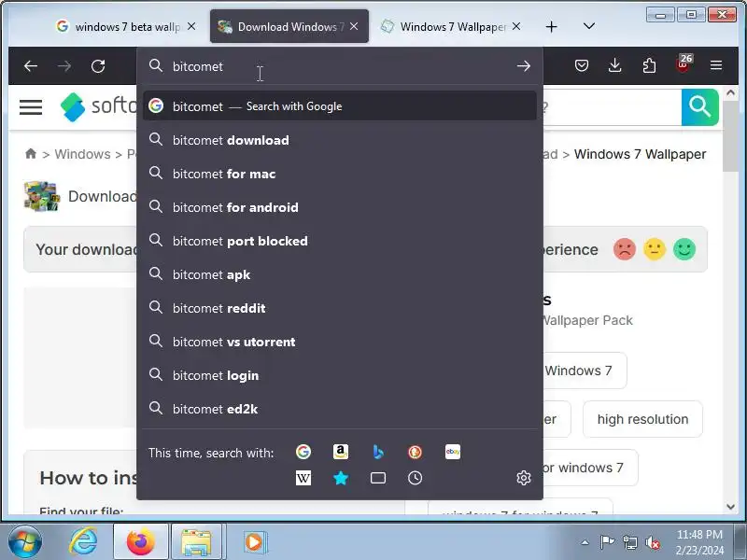Open Windows Media Player from taskbar
The image size is (747, 560).
tap(254, 542)
